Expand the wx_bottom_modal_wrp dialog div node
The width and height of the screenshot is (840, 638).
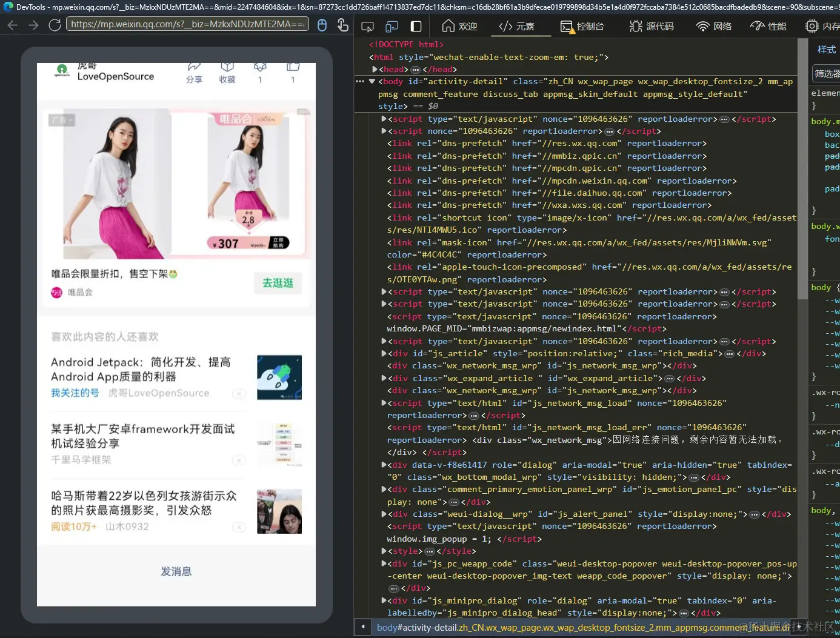click(x=384, y=465)
